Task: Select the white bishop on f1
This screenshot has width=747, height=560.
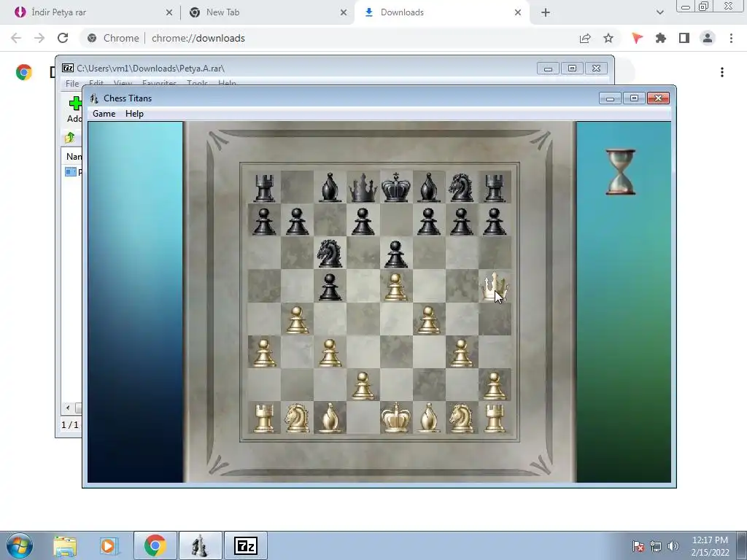Action: pyautogui.click(x=428, y=418)
